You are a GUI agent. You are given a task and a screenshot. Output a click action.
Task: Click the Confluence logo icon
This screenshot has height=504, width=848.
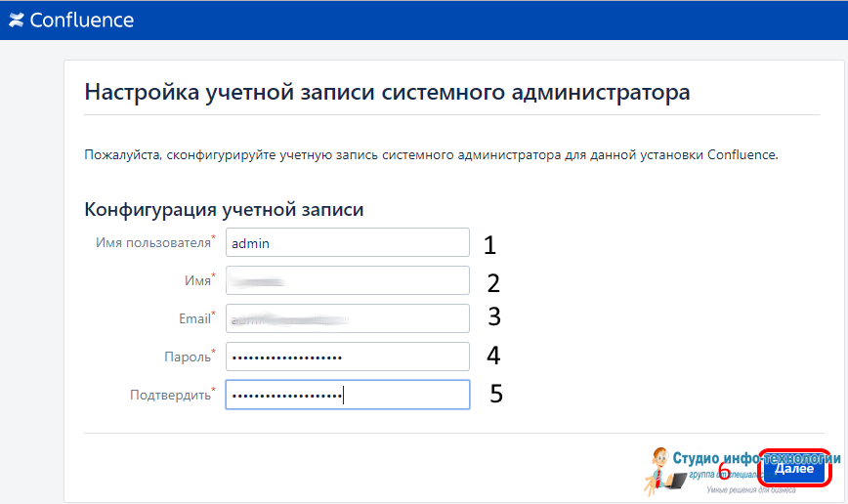coord(16,20)
